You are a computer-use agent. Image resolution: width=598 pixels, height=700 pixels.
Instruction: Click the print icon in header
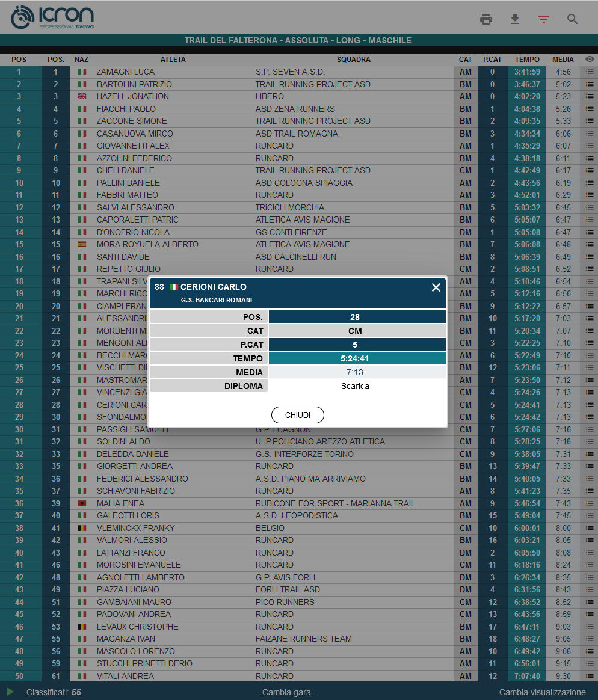coord(486,19)
